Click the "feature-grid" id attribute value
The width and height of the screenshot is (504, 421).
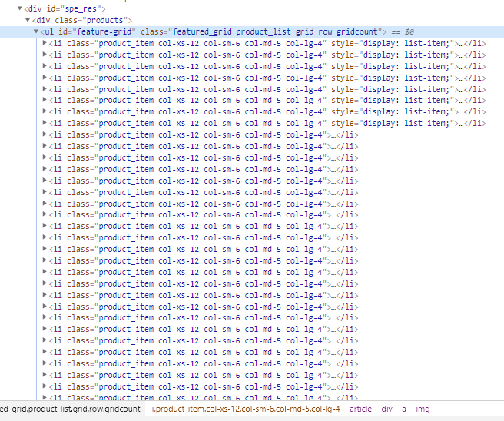[104, 31]
